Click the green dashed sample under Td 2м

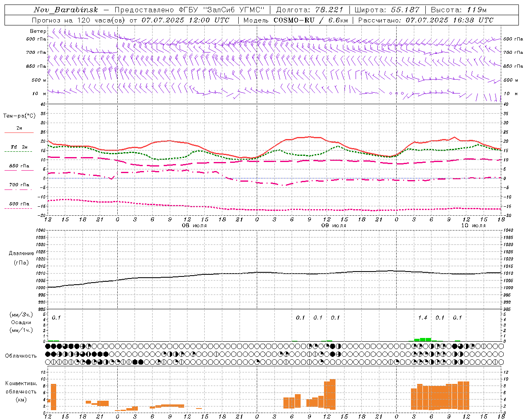pos(18,152)
